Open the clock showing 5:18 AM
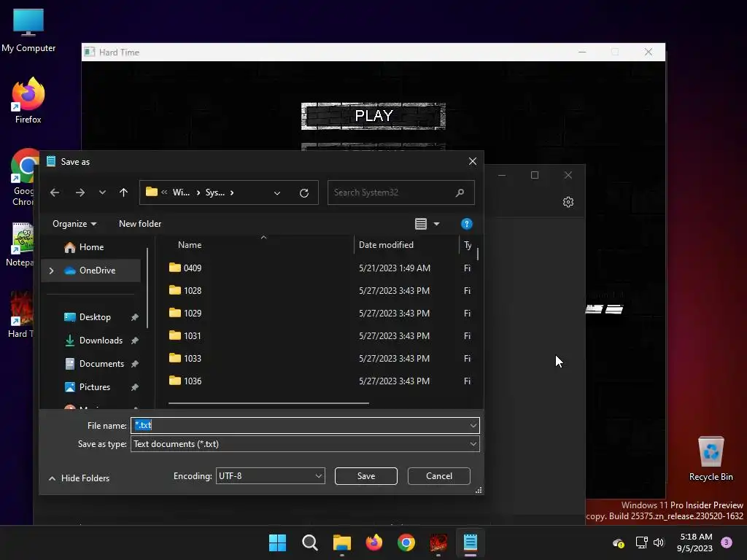747x560 pixels. [695, 542]
